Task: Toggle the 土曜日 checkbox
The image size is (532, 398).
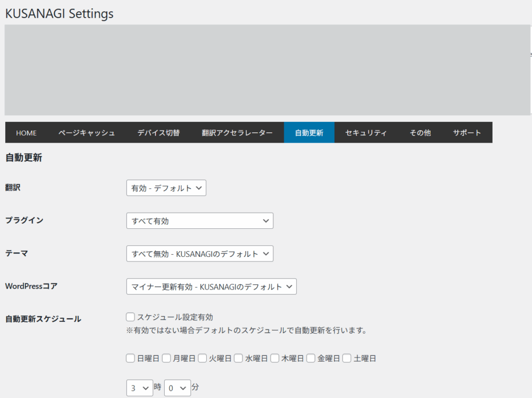Action: [x=347, y=358]
